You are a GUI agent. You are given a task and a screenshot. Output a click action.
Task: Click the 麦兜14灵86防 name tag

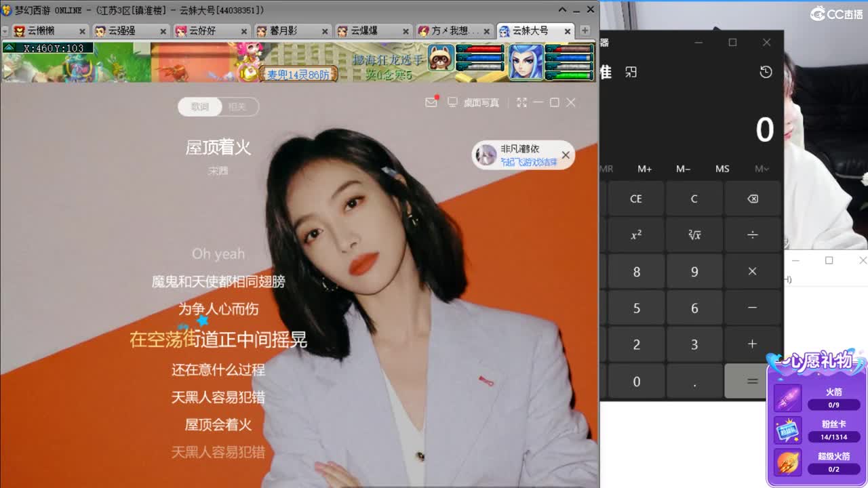coord(298,75)
